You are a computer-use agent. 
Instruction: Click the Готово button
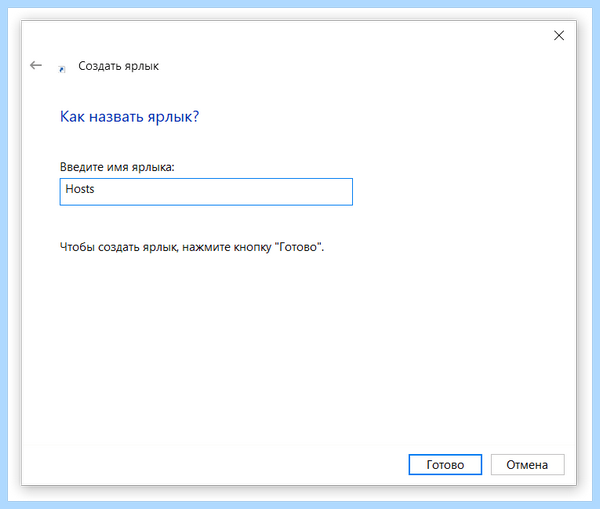(445, 465)
